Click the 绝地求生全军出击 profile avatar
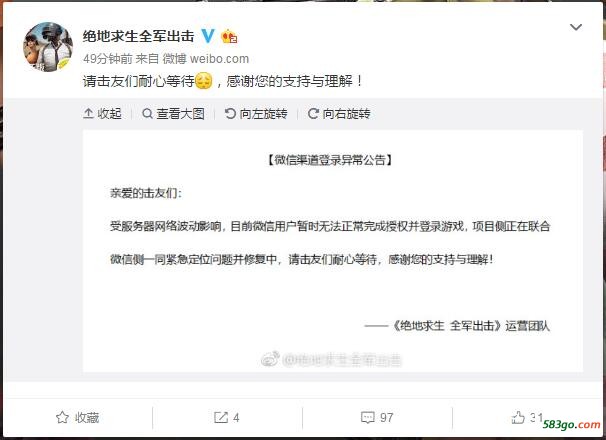 [48, 47]
